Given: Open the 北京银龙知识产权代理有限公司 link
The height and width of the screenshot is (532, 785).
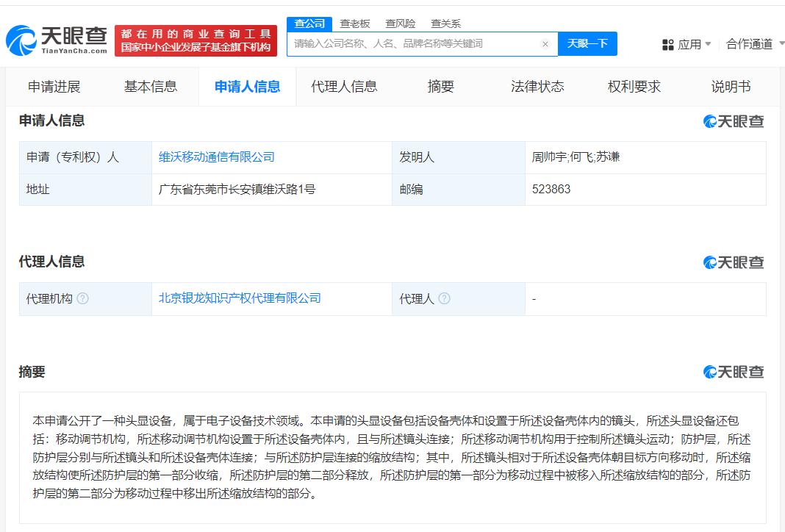Looking at the screenshot, I should (x=240, y=298).
